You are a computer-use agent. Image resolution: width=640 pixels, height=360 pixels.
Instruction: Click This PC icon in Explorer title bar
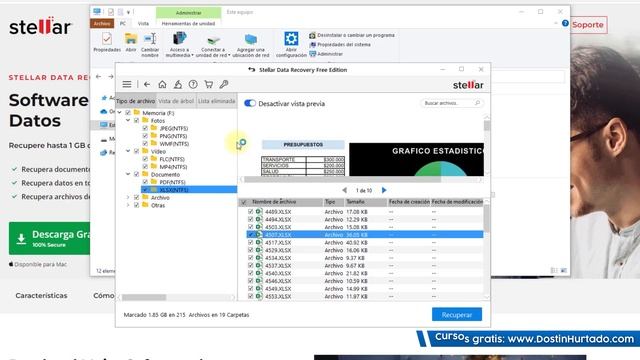(97, 12)
